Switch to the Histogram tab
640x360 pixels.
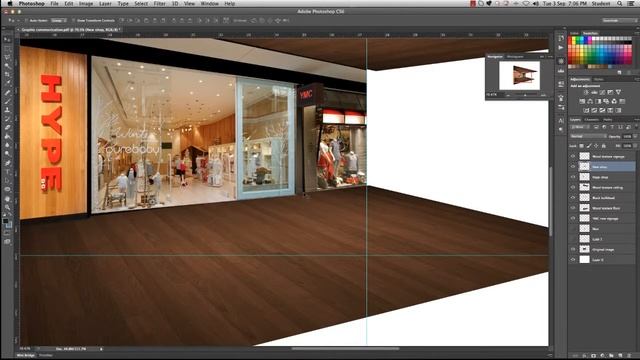515,56
